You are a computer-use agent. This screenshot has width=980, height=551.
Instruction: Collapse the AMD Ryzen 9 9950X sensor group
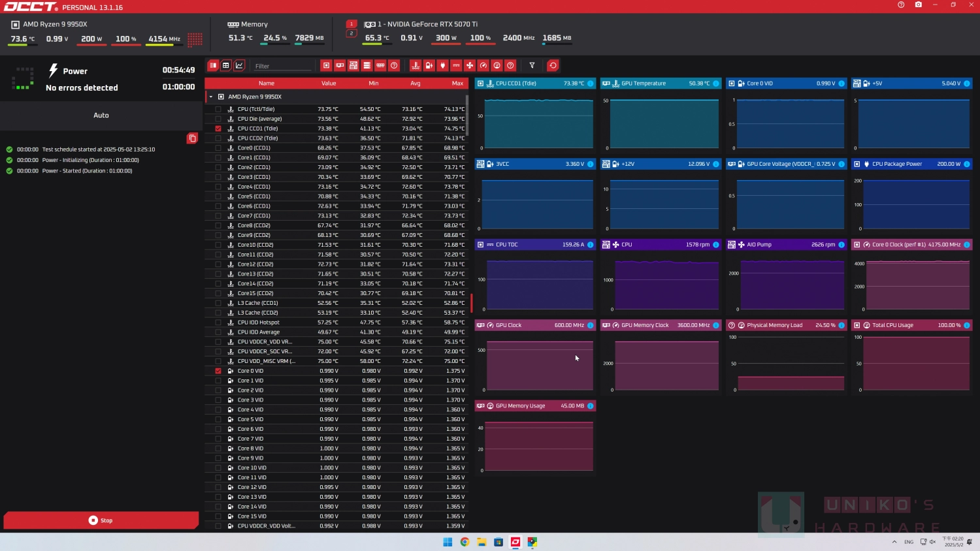tap(211, 97)
